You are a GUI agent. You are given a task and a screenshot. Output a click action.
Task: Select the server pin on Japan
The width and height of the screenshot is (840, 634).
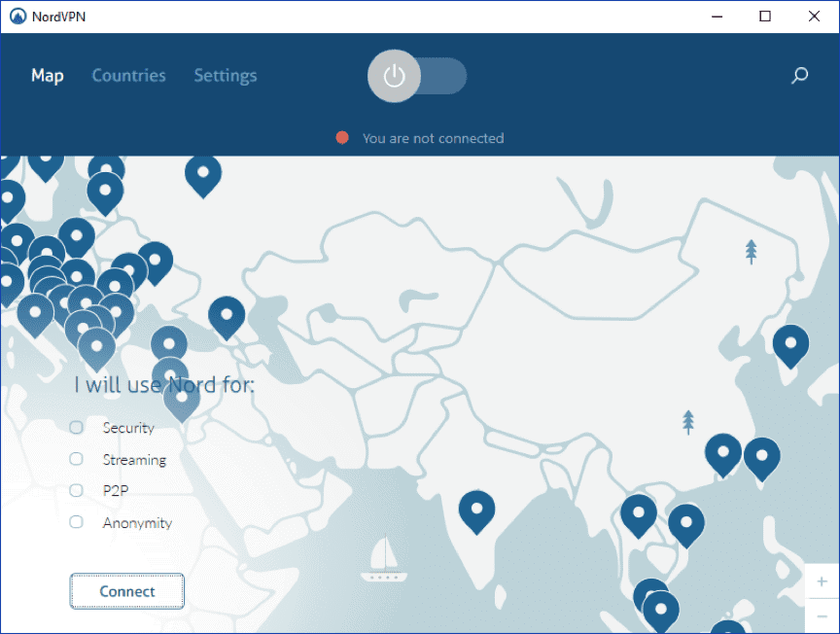click(790, 345)
